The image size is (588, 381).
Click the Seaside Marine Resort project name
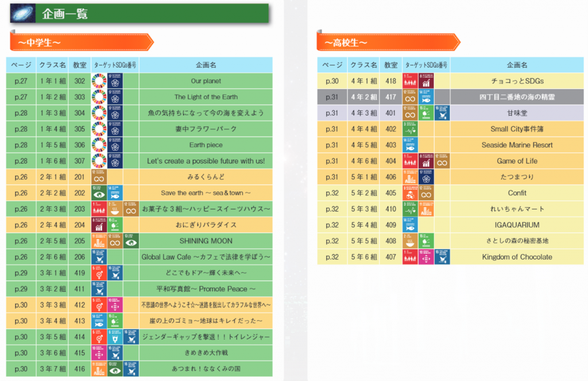click(x=517, y=145)
